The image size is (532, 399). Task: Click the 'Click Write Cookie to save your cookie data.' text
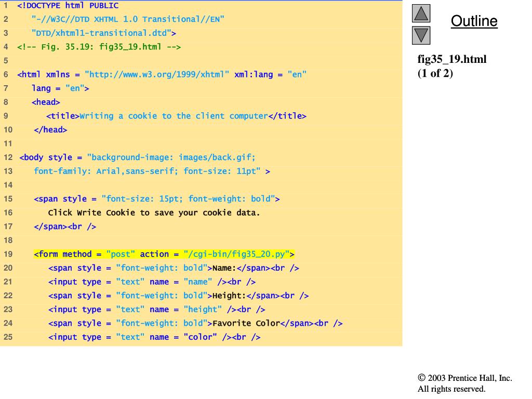[154, 212]
